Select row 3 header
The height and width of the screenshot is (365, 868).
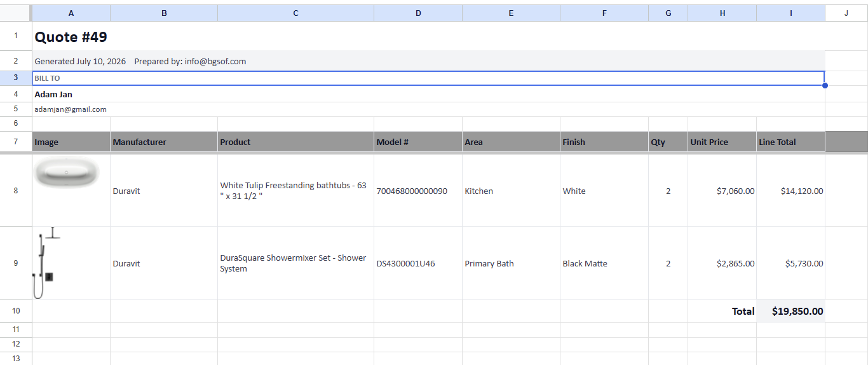(x=16, y=78)
